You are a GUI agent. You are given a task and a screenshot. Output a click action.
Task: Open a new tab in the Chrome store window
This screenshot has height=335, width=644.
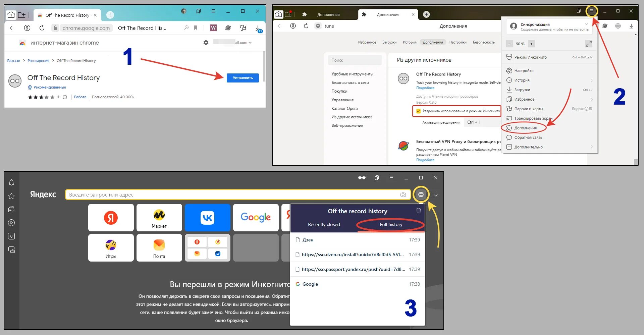tap(110, 15)
